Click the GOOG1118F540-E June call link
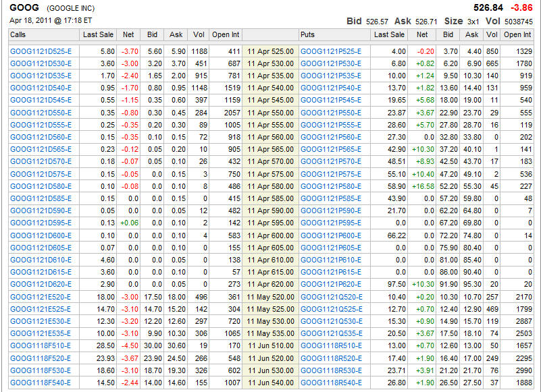This screenshot has width=541, height=392. point(41,383)
